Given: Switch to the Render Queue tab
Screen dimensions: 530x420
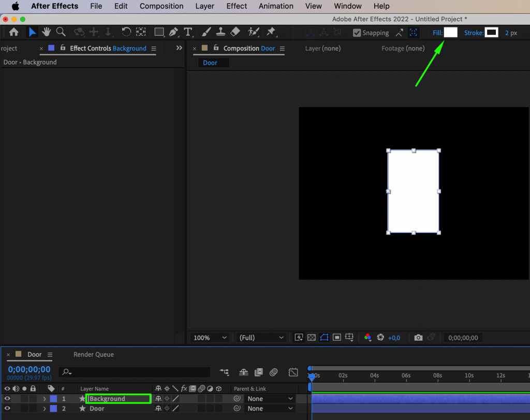Looking at the screenshot, I should pos(93,354).
